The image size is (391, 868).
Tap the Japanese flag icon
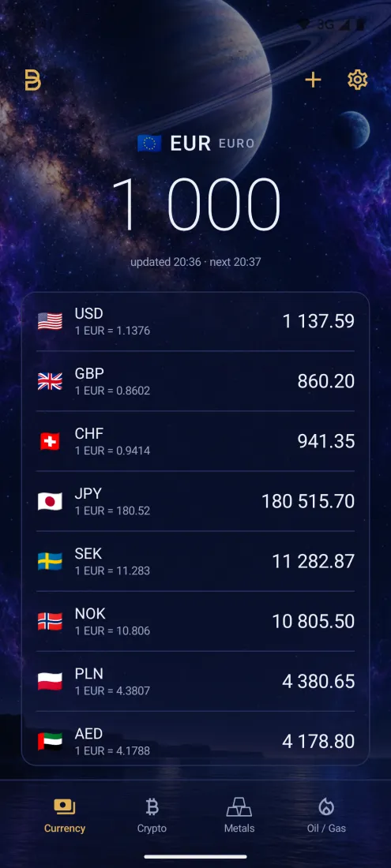(x=50, y=502)
